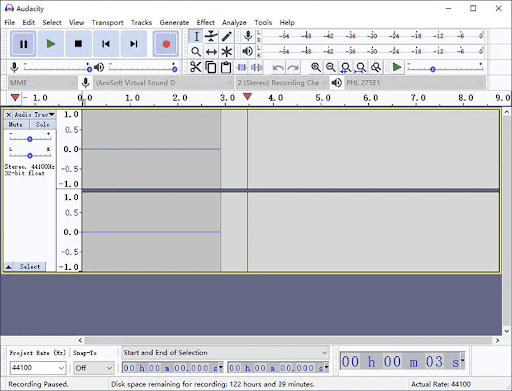Toggle the Pause button
The width and height of the screenshot is (512, 391).
click(x=23, y=44)
